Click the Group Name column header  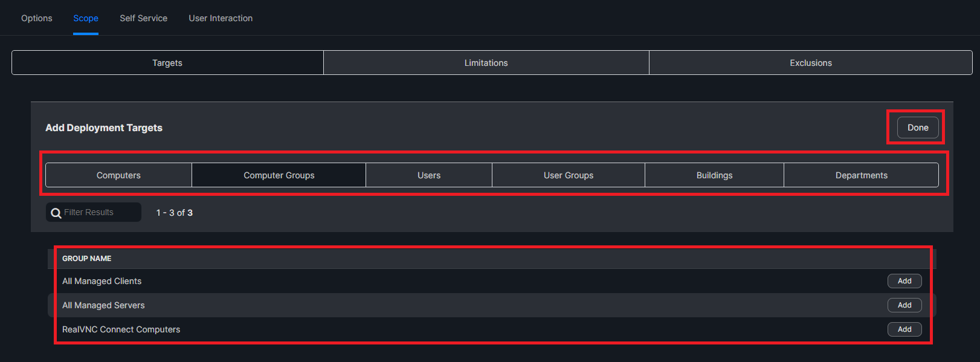coord(87,259)
